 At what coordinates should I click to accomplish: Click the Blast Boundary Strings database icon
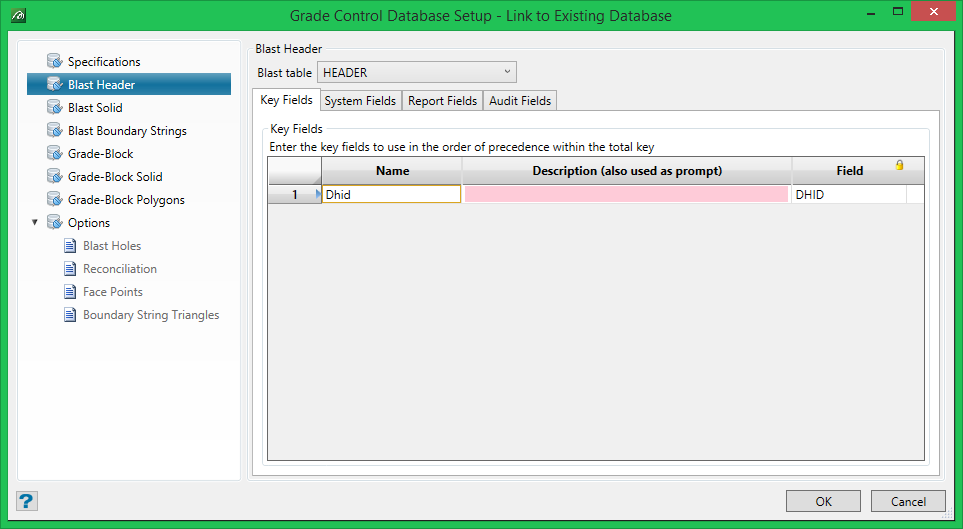coord(55,130)
